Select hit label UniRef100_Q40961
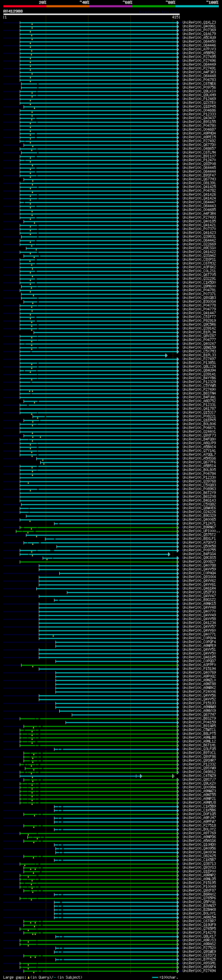 click(199, 26)
